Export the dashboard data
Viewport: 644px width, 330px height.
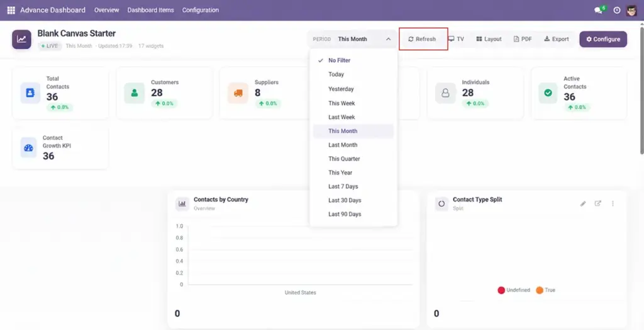point(556,39)
